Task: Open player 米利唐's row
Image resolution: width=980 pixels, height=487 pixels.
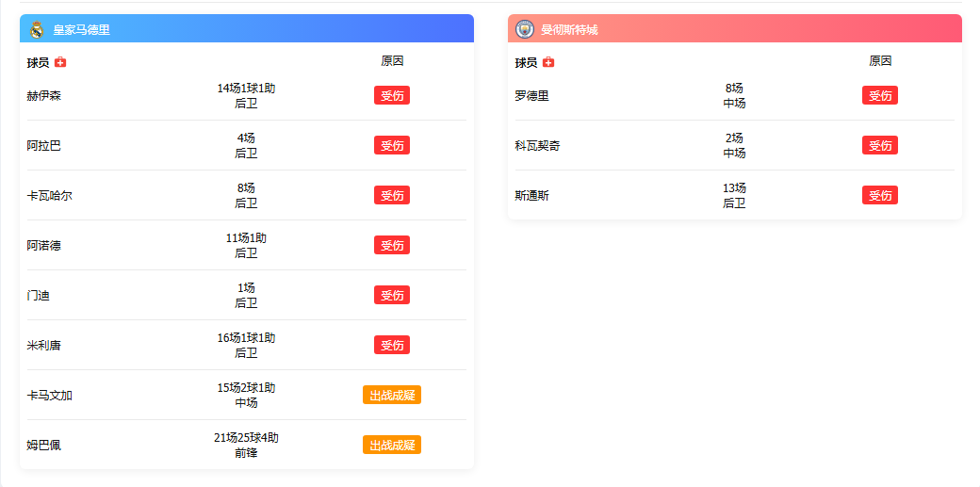Action: point(44,345)
